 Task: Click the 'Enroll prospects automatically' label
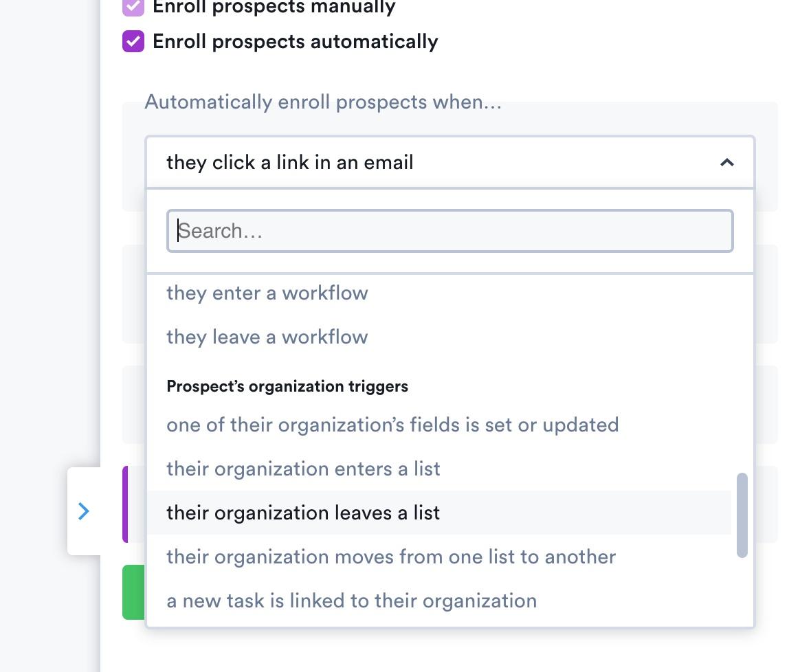point(295,42)
